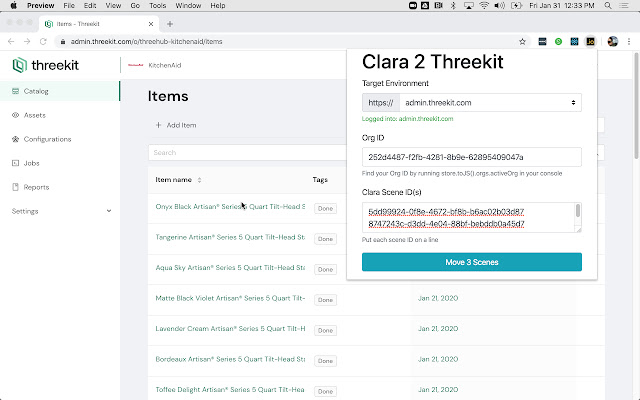Click Done tag on Toffee Delight row
Viewport: 640px width, 400px height.
pos(325,391)
